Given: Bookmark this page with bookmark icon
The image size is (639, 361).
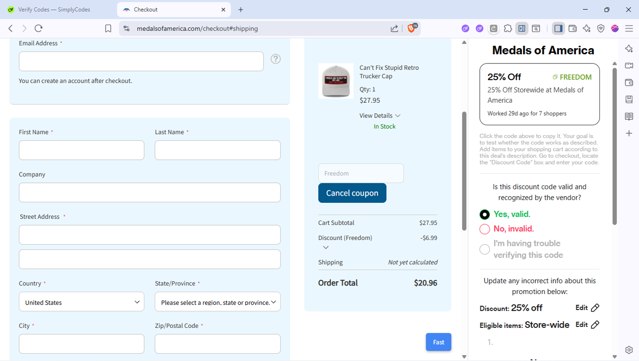Looking at the screenshot, I should (x=108, y=29).
